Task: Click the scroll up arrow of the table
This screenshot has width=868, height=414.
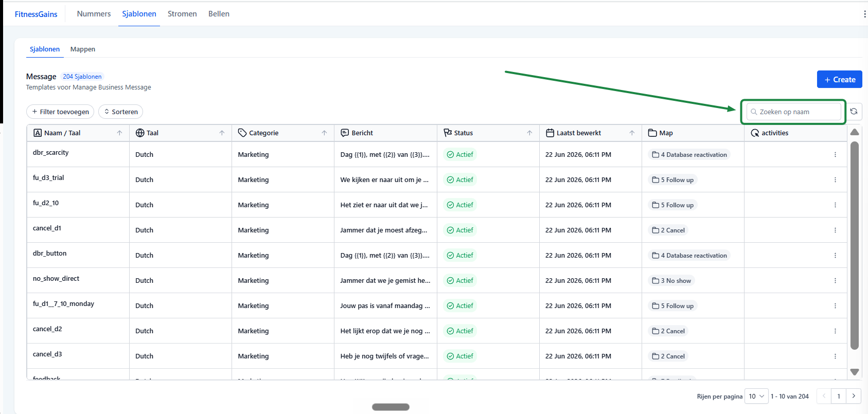Action: coord(855,132)
